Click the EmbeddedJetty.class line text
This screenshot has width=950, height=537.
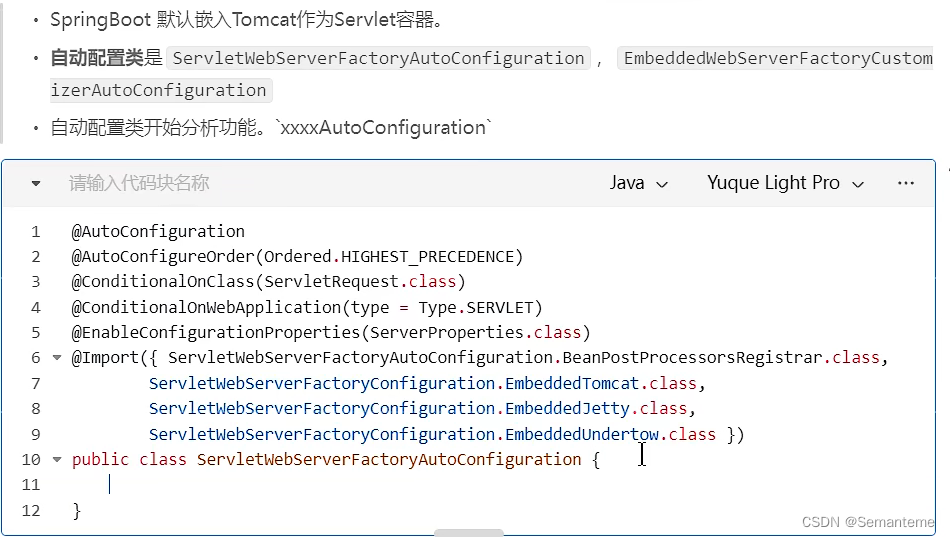[x=422, y=409]
